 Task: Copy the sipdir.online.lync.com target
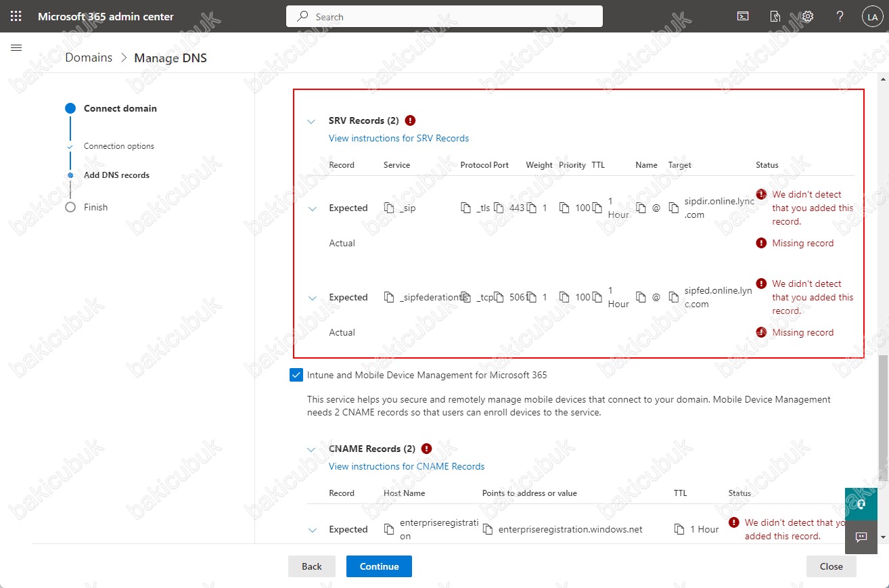674,208
